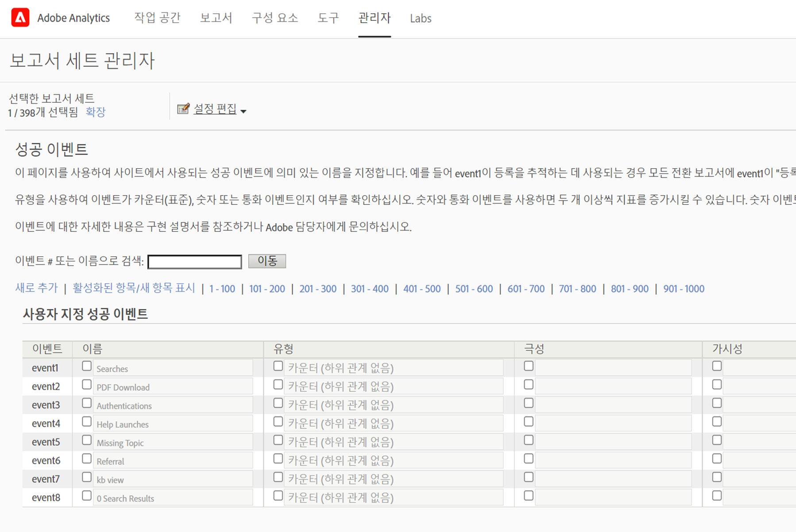796x532 pixels.
Task: Open the 도구 menu
Action: [328, 18]
